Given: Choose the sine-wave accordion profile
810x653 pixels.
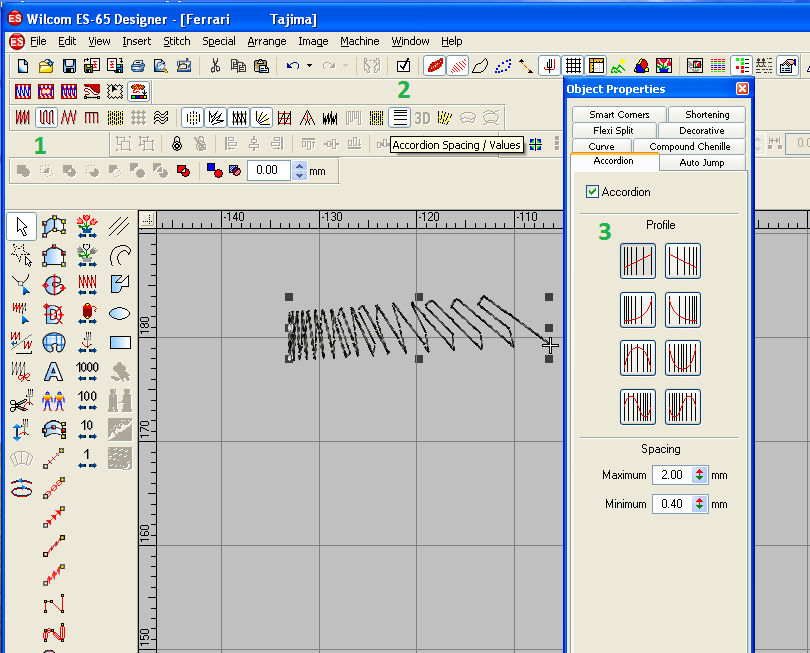Looking at the screenshot, I should pyautogui.click(x=637, y=406).
